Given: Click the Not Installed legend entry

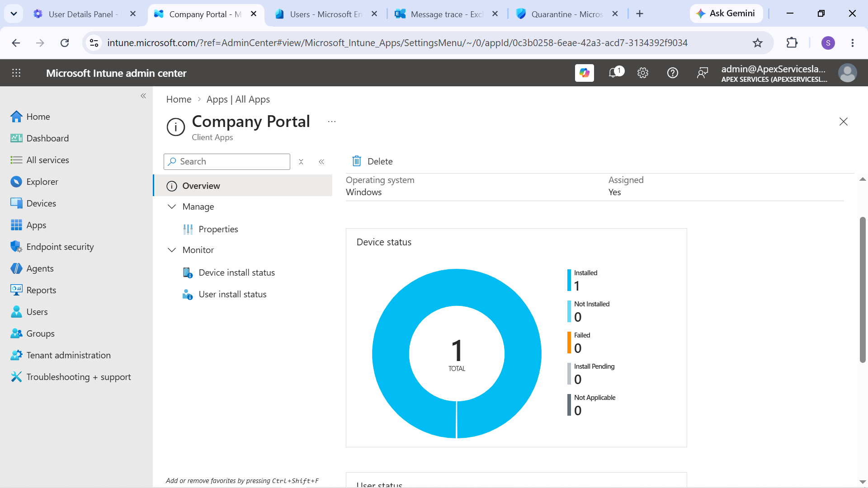Looking at the screenshot, I should pyautogui.click(x=589, y=311).
